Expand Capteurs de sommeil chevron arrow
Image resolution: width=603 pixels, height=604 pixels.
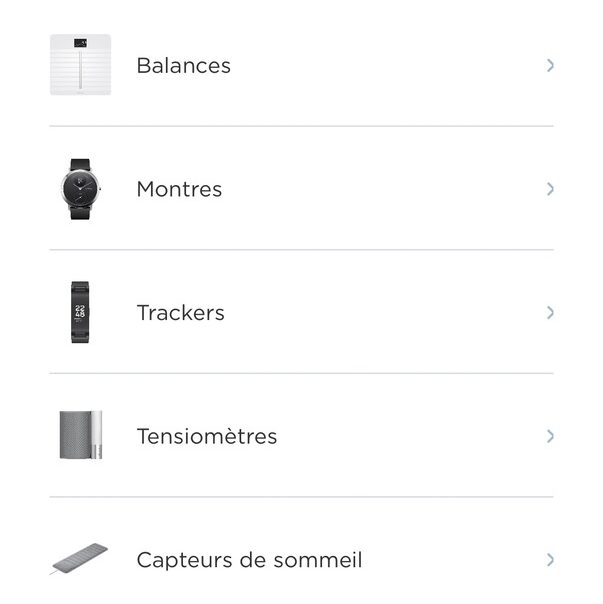[550, 560]
